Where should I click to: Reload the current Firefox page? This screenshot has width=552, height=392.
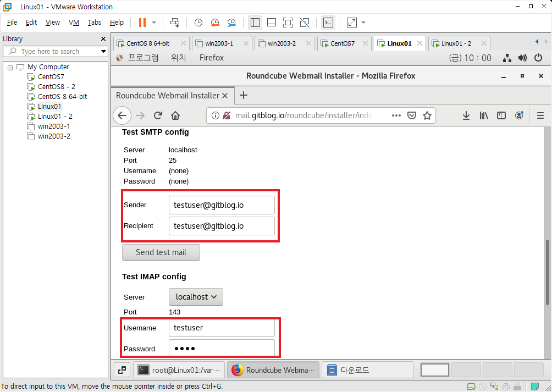pos(158,115)
